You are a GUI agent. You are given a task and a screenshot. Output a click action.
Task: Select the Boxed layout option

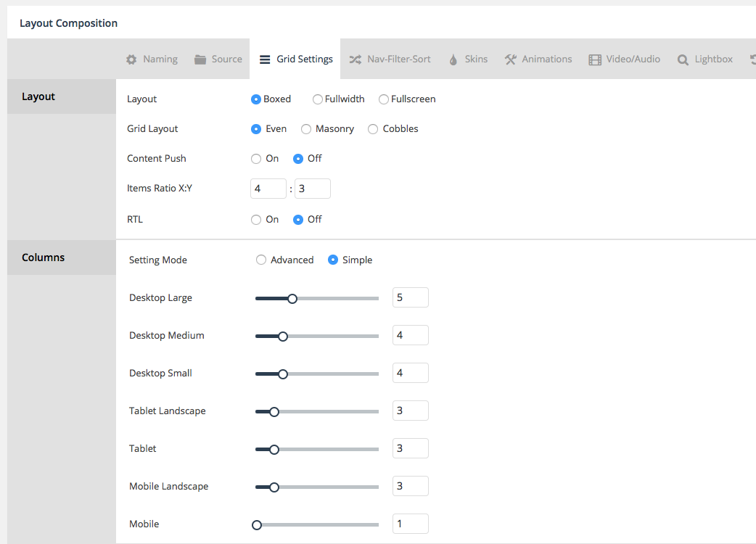pyautogui.click(x=256, y=99)
